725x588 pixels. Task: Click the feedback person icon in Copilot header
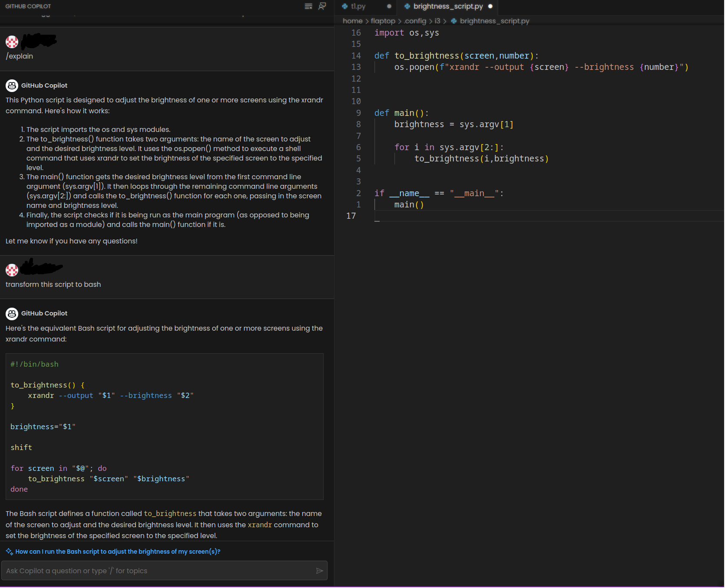(x=322, y=6)
